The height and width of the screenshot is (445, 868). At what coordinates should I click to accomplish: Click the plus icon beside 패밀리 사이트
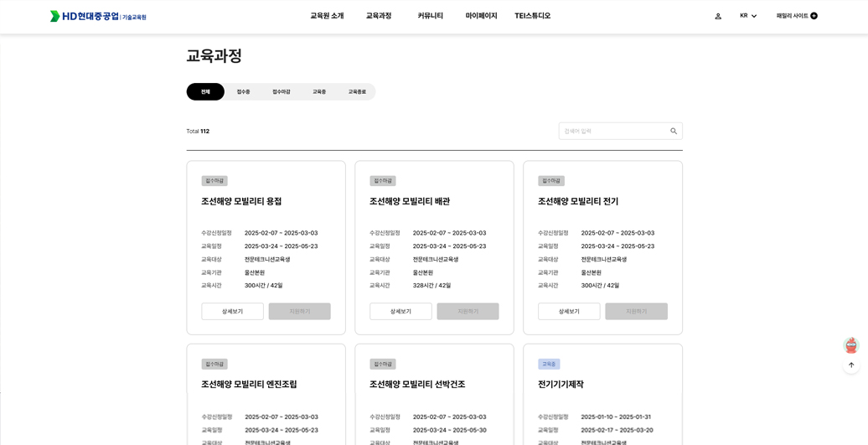tap(814, 16)
